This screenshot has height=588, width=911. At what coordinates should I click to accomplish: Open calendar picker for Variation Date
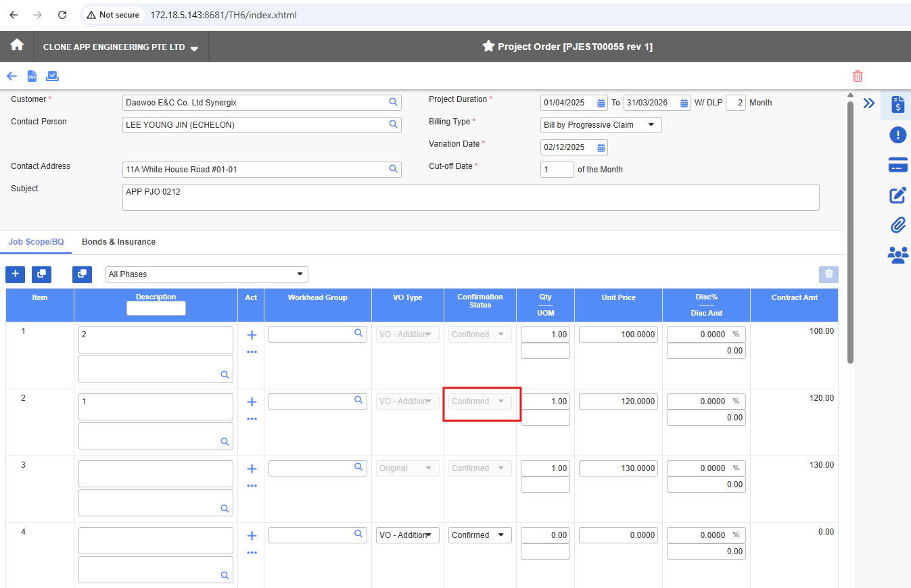601,147
